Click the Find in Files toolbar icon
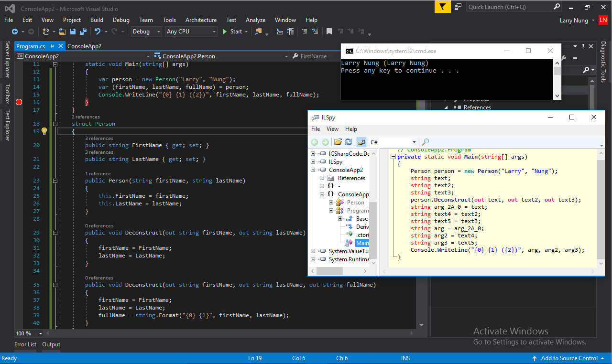This screenshot has width=612, height=364. pyautogui.click(x=259, y=32)
